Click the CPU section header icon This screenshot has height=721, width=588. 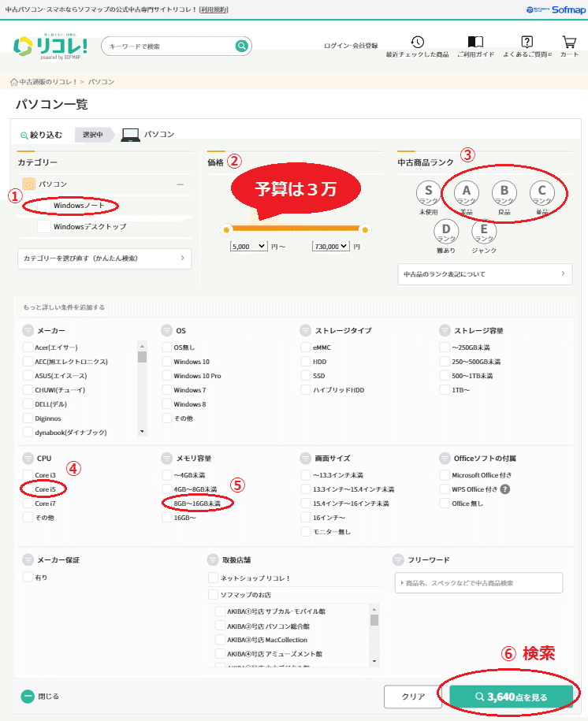click(28, 459)
